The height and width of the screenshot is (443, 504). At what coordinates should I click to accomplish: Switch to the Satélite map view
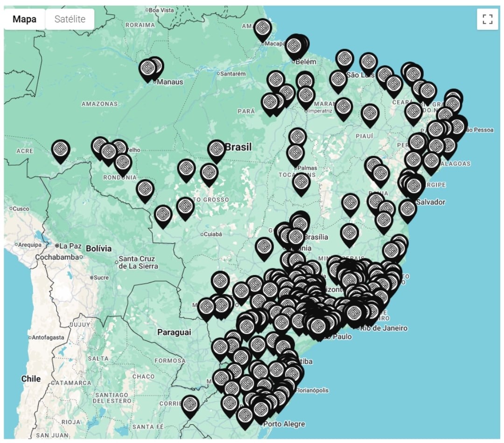coord(70,19)
